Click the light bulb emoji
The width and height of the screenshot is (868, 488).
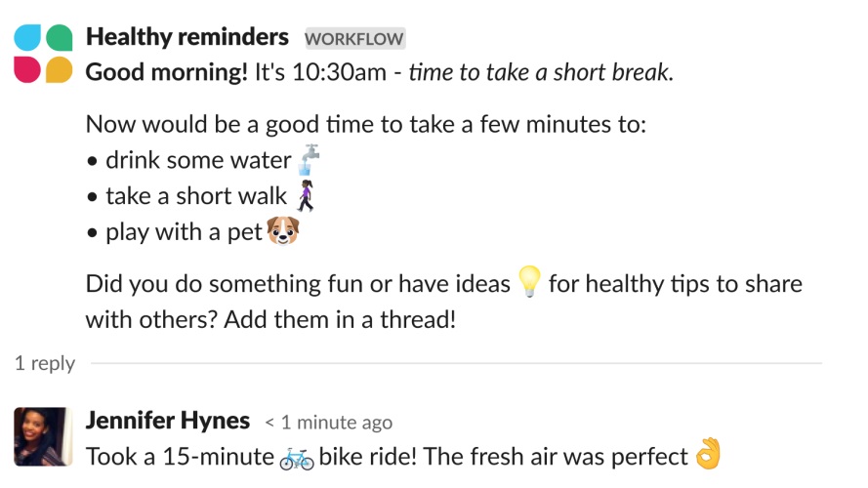528,283
